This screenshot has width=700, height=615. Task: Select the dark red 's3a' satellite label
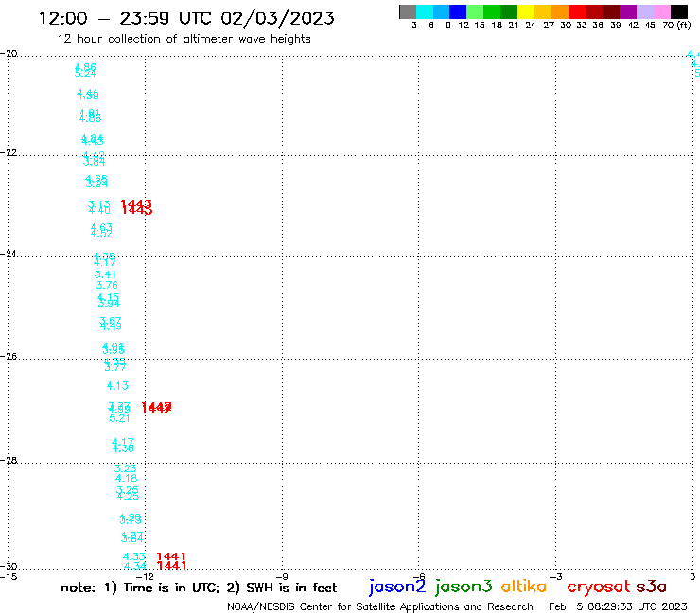click(652, 587)
